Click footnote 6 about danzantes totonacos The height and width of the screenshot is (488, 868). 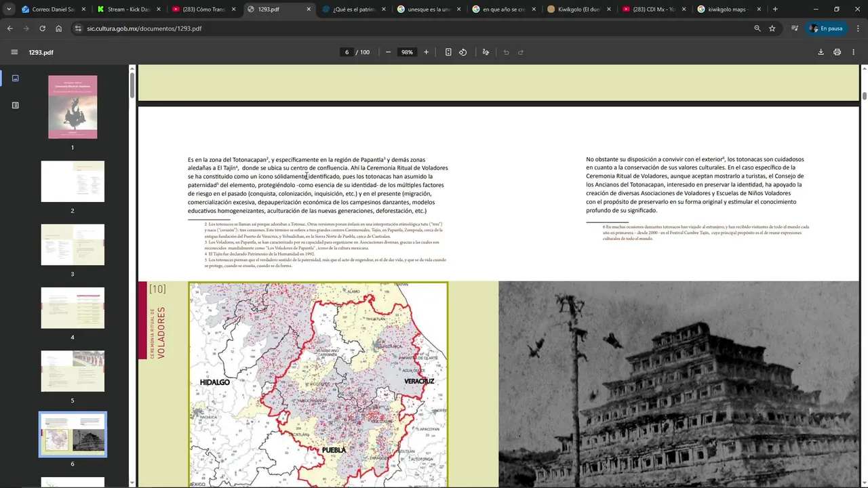tap(705, 232)
